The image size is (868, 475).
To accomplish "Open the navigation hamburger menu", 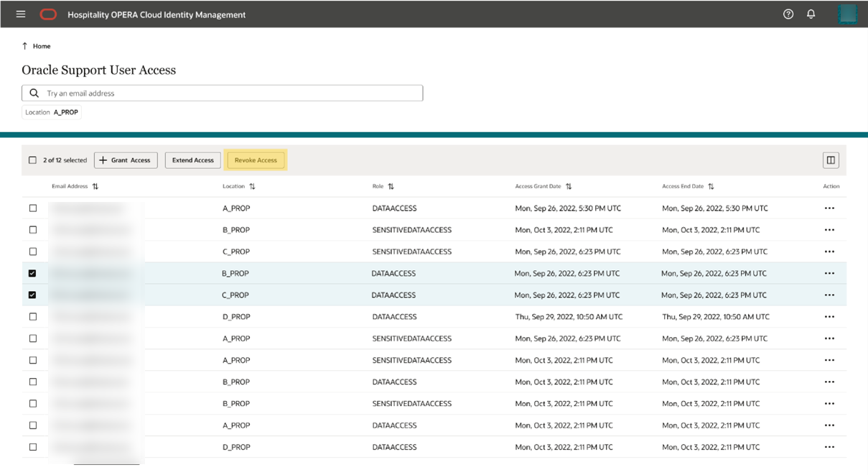I will tap(20, 14).
